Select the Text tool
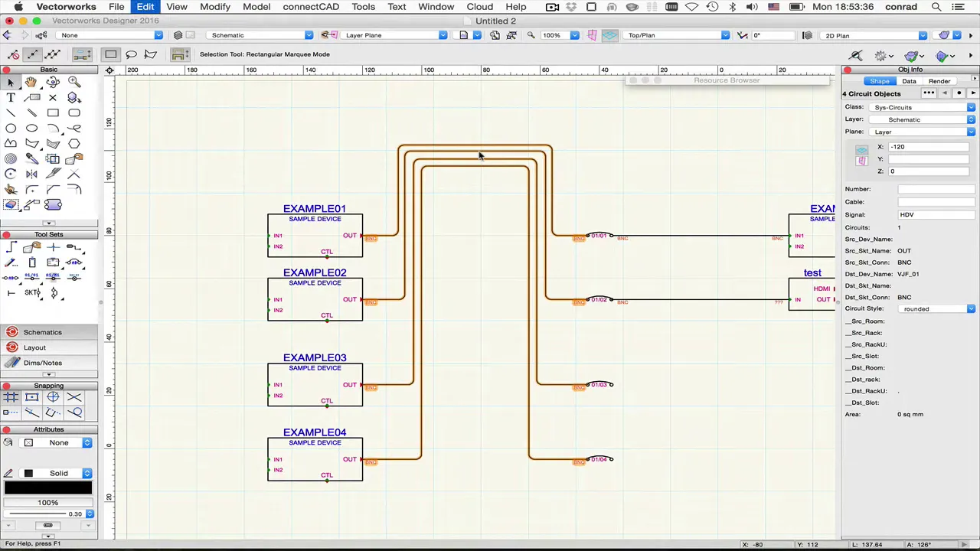The image size is (980, 551). (x=11, y=97)
